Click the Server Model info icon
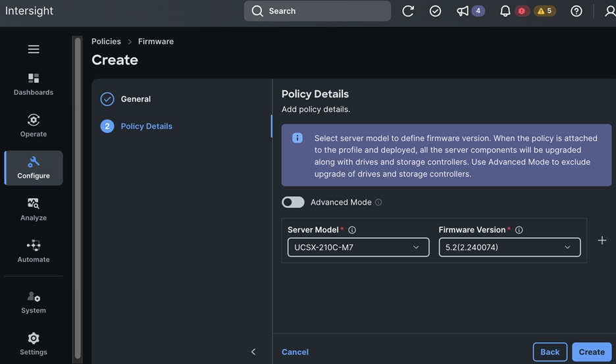This screenshot has height=364, width=616. pos(352,230)
